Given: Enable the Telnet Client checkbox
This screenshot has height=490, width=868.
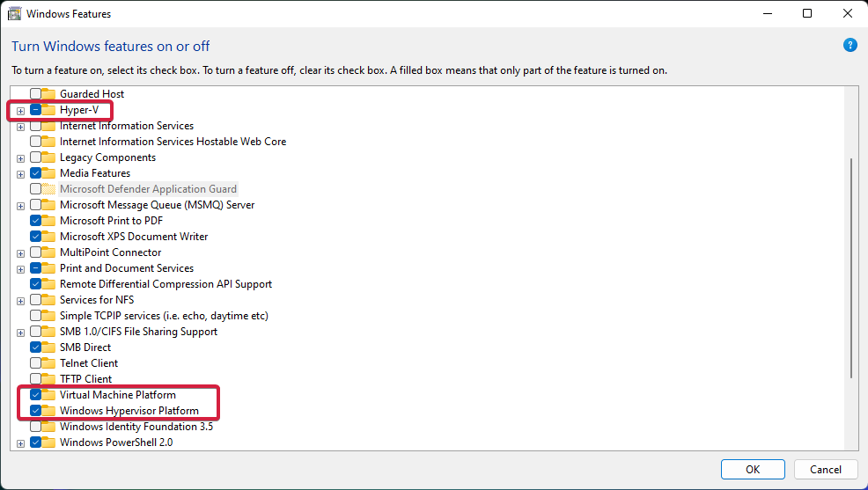Looking at the screenshot, I should tap(35, 363).
